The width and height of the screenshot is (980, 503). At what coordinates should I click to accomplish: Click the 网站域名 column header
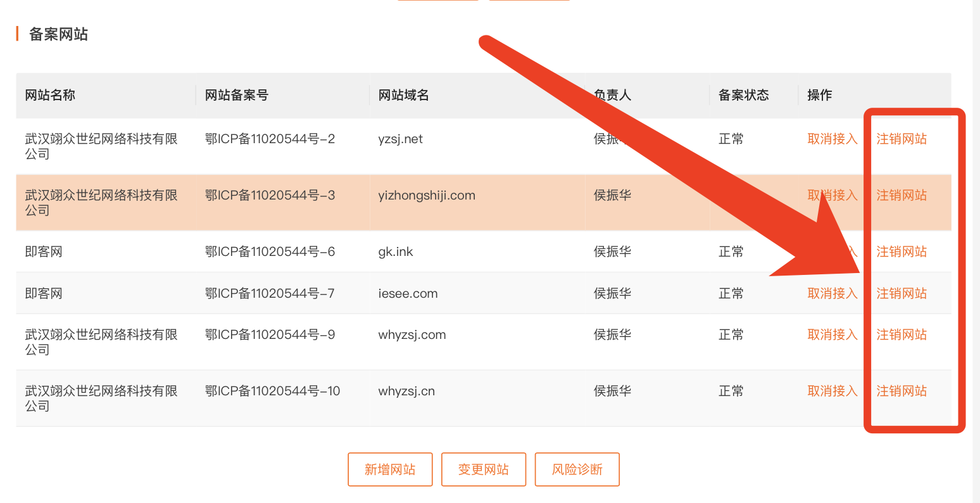pos(403,95)
